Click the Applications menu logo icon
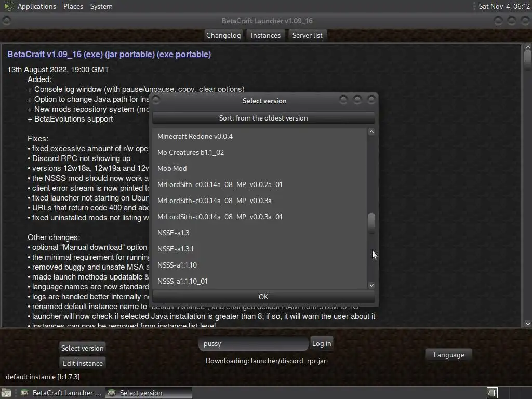Viewport: 532px width, 399px height. click(8, 6)
